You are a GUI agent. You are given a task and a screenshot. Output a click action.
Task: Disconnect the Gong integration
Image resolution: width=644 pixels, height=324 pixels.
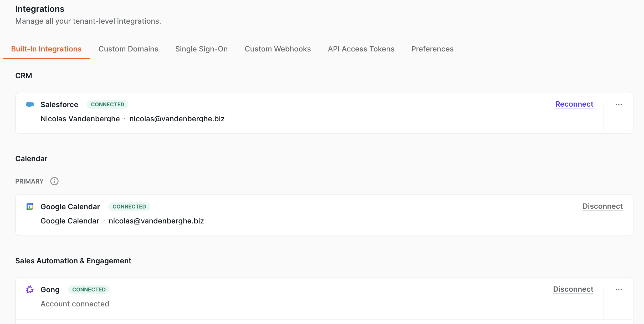point(573,289)
